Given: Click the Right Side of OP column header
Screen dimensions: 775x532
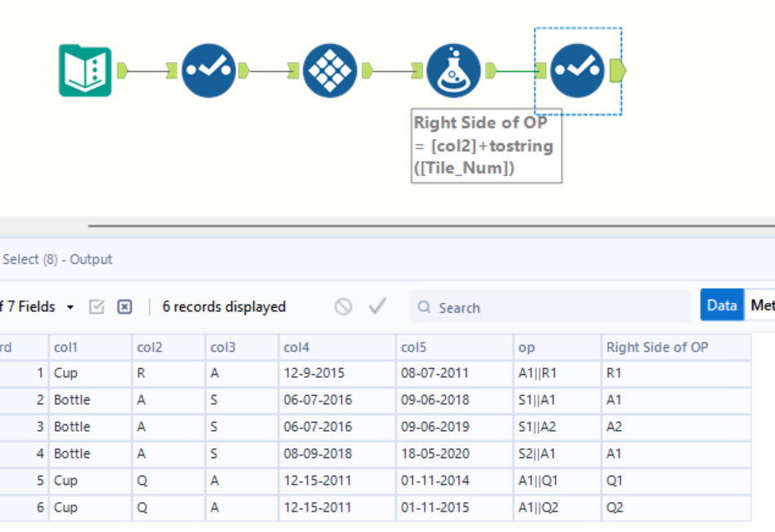Looking at the screenshot, I should [x=675, y=347].
